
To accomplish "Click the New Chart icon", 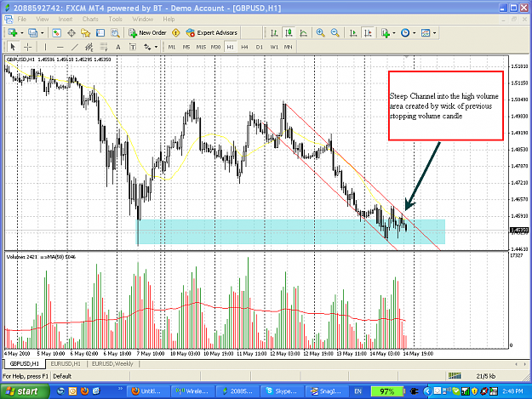I will click(13, 33).
